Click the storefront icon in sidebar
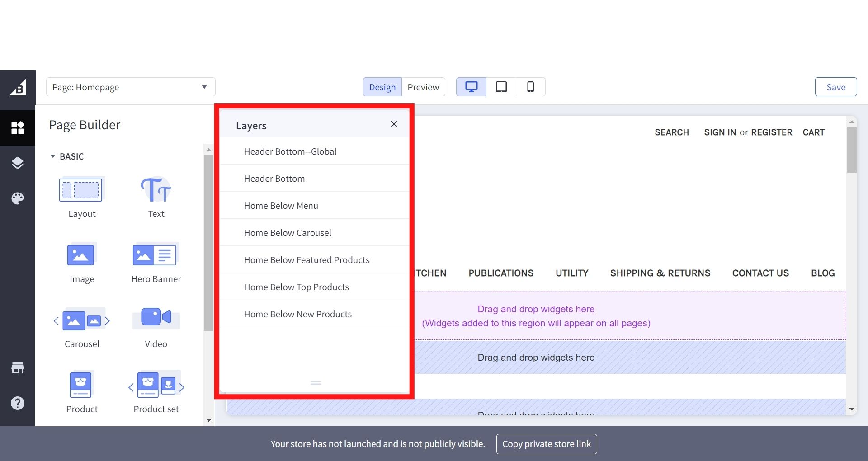Screen dimensions: 868x461 click(x=18, y=368)
